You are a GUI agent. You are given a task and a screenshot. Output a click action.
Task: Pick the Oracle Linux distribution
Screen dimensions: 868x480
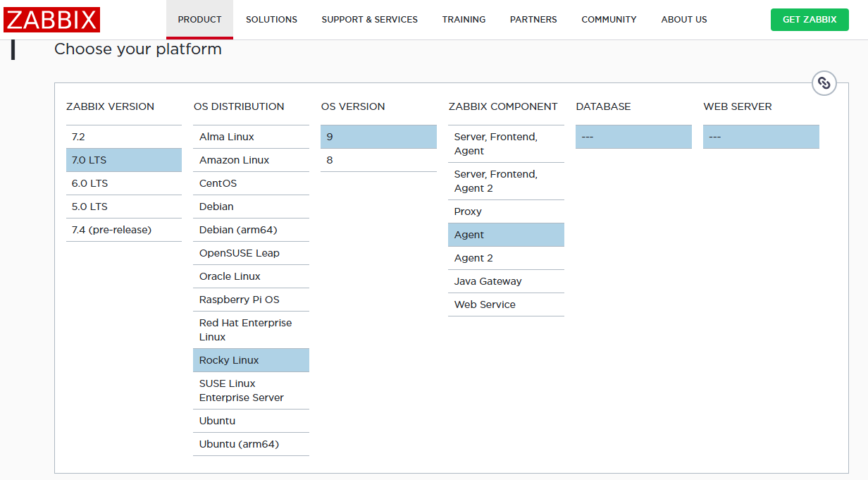(x=252, y=276)
